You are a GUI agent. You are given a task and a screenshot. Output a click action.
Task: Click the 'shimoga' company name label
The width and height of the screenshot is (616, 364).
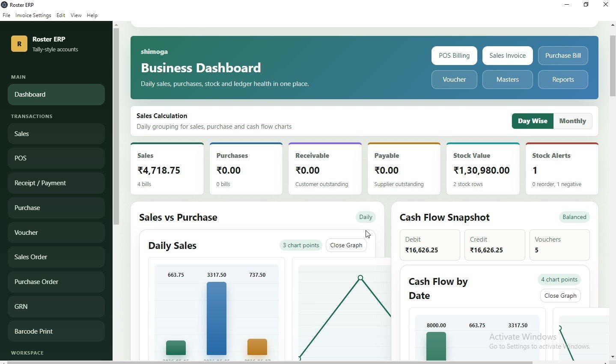154,52
